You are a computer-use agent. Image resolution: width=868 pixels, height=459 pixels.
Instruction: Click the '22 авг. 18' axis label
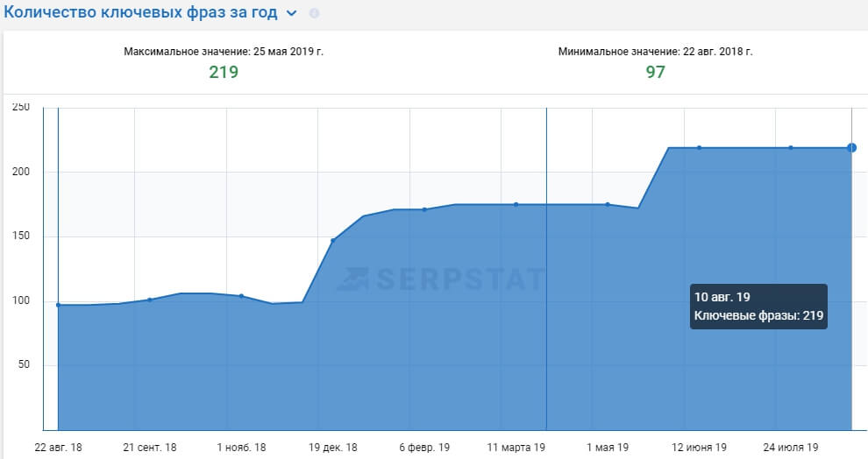58,448
